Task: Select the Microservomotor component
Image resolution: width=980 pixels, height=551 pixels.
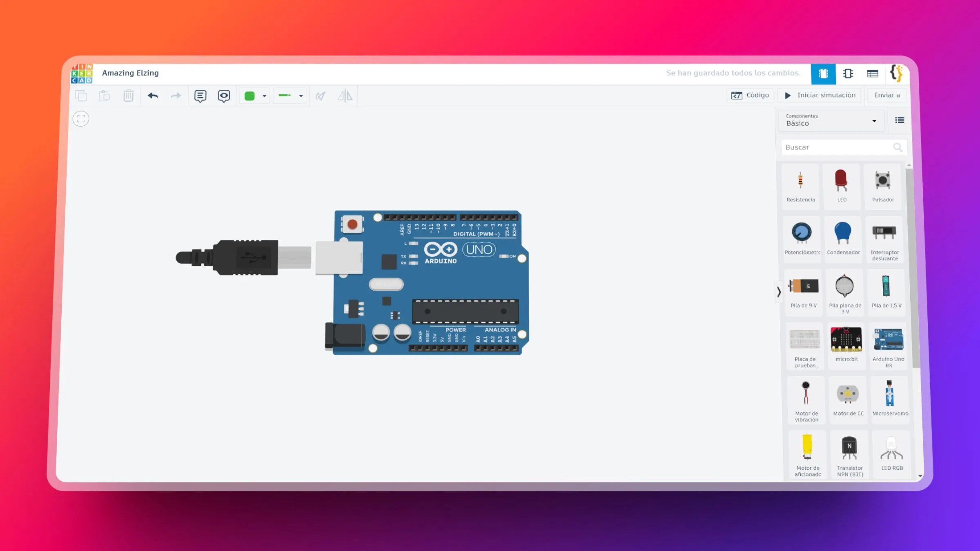Action: (890, 400)
